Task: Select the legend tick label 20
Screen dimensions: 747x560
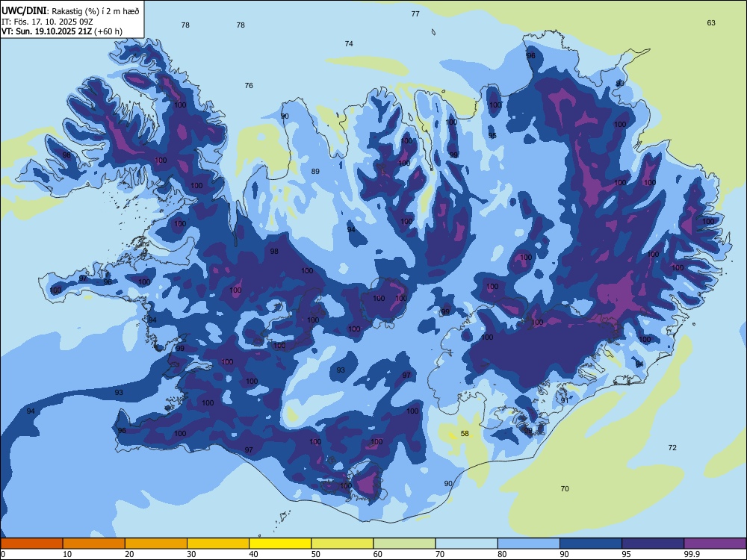Action: pos(129,554)
